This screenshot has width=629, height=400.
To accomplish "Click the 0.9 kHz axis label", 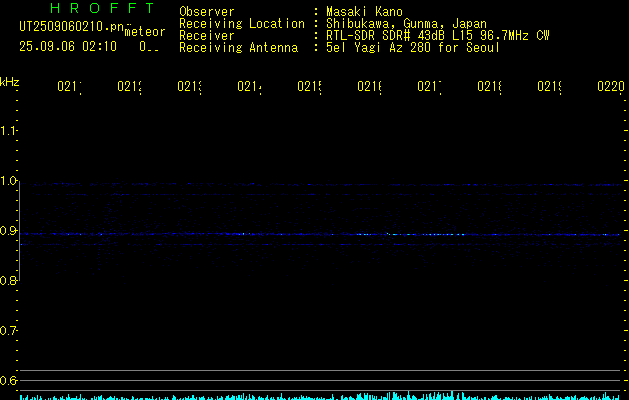I will pyautogui.click(x=8, y=231).
